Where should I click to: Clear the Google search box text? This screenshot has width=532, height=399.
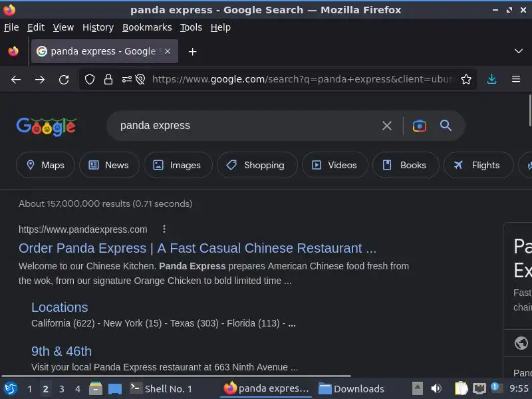387,126
